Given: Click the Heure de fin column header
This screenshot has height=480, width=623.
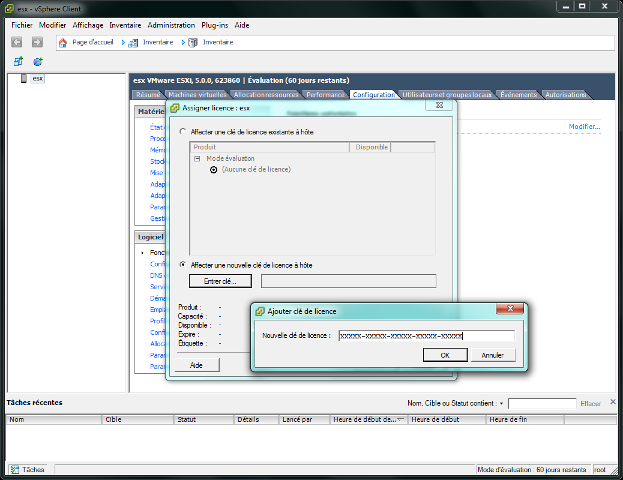Looking at the screenshot, I should [x=525, y=420].
